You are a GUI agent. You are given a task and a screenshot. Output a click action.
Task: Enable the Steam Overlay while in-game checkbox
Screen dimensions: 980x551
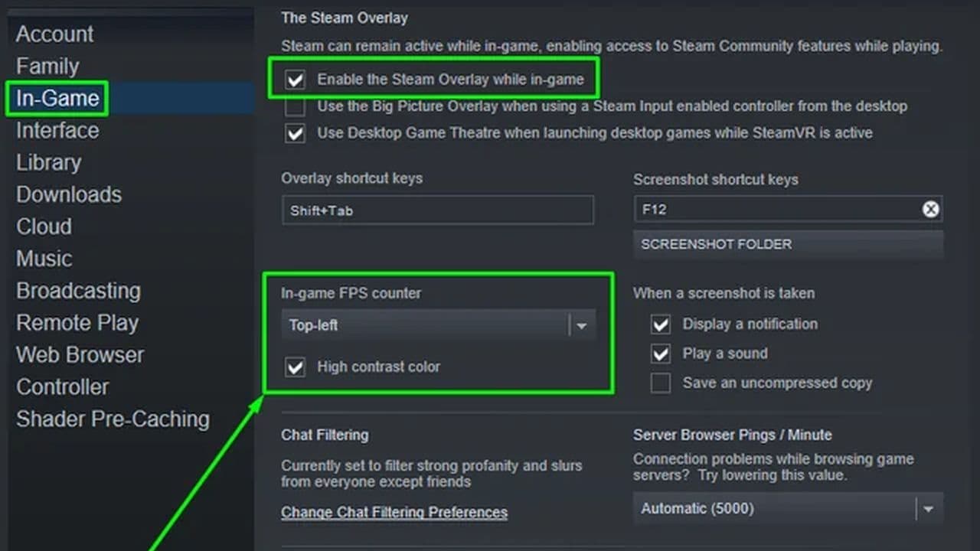[x=295, y=79]
